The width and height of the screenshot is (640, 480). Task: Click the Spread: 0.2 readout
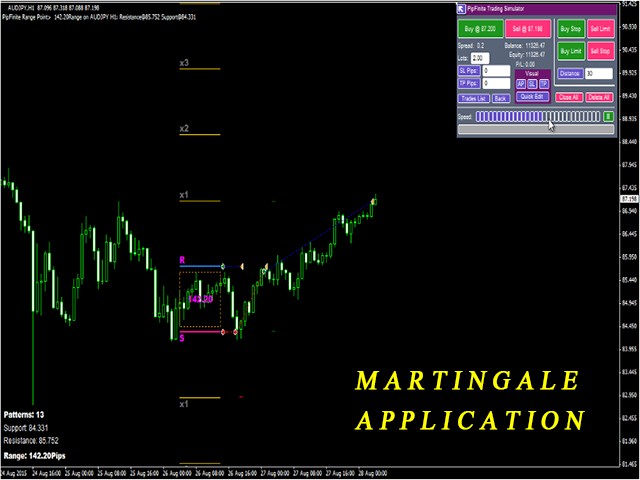[471, 46]
